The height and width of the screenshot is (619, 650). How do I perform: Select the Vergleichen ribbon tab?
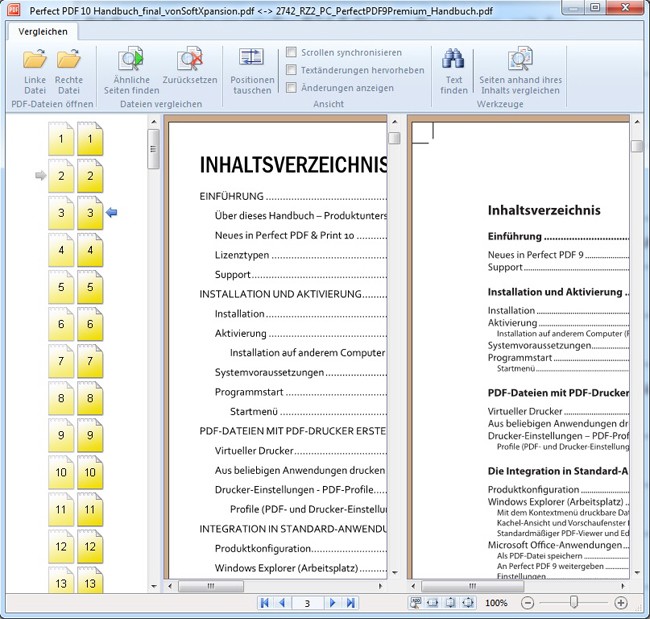(43, 32)
